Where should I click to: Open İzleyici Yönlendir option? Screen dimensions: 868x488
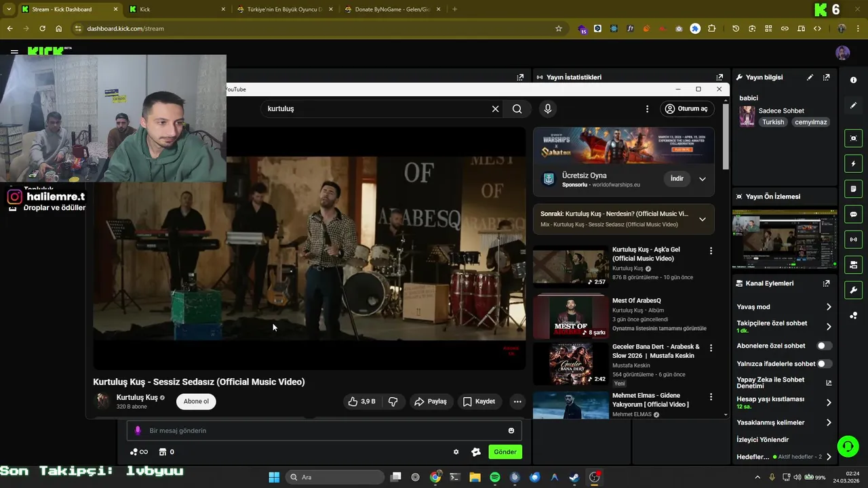[762, 440]
